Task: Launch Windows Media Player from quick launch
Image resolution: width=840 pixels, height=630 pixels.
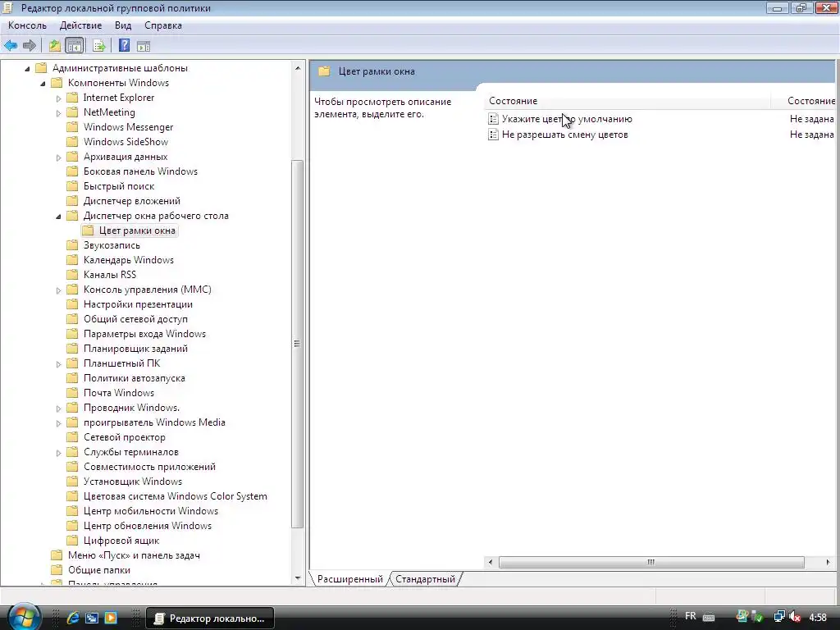Action: coord(111,618)
